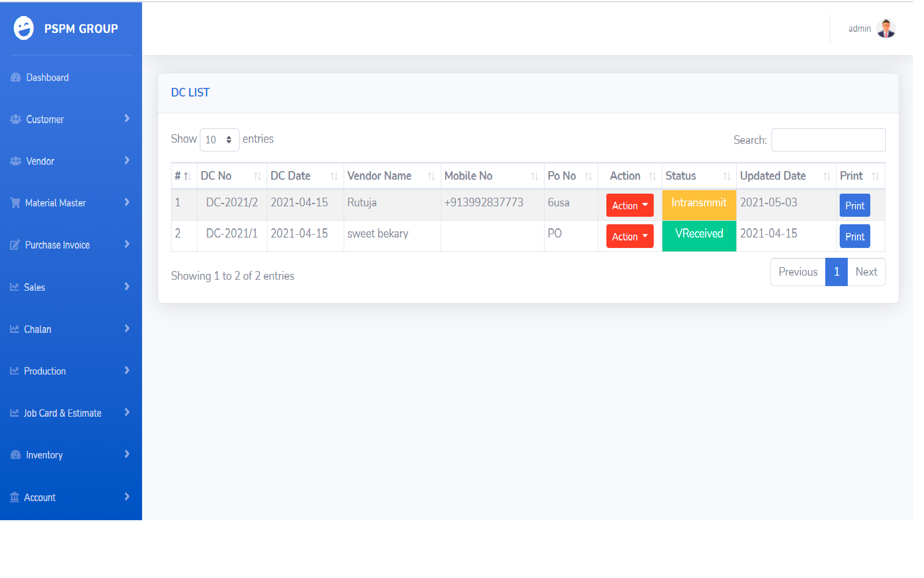Click the yellow Intransmmit status badge
The image size is (924, 578).
click(699, 203)
